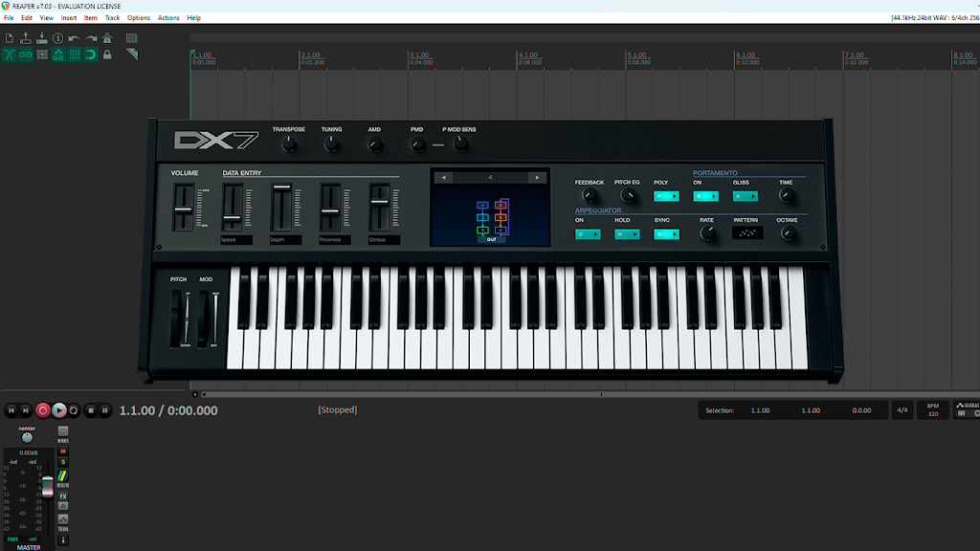Click the BPM 120 tempo field
Screen dimensions: 980x551
933,410
